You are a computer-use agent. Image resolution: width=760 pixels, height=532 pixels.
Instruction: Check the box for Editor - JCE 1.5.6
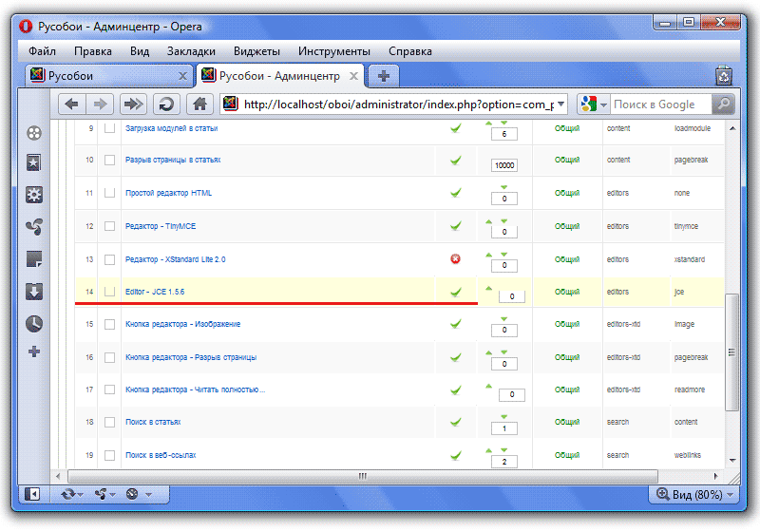(x=109, y=292)
